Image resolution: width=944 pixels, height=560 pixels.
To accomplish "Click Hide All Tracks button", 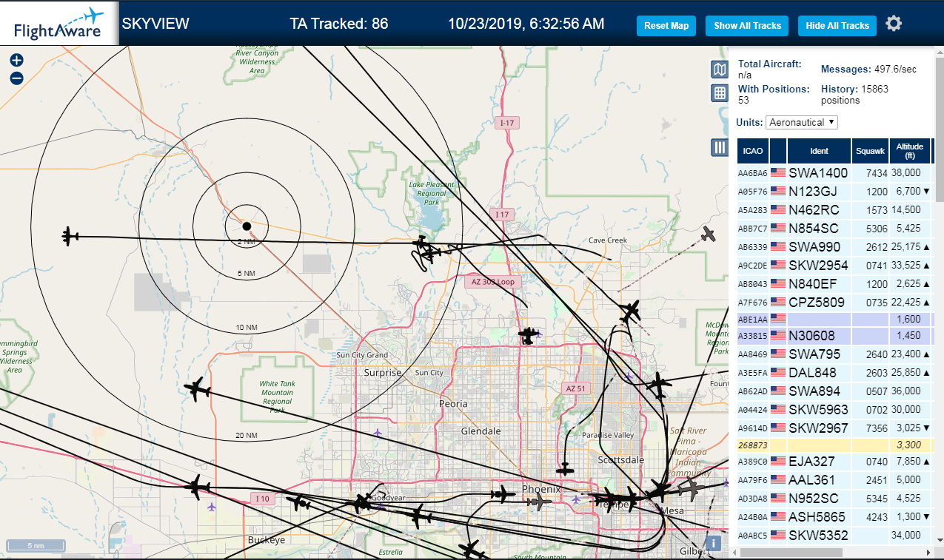I will tap(837, 25).
